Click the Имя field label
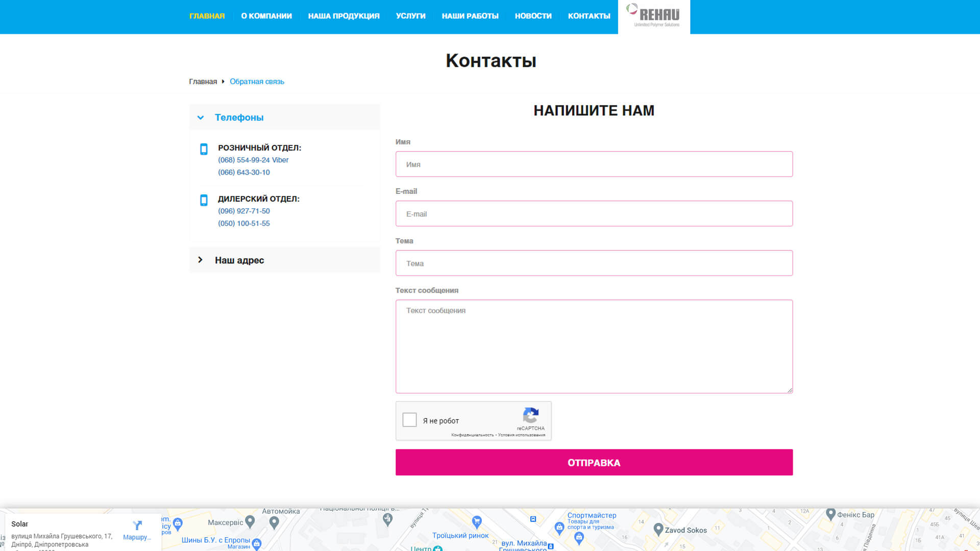Screen dimensions: 980x551 click(x=403, y=142)
